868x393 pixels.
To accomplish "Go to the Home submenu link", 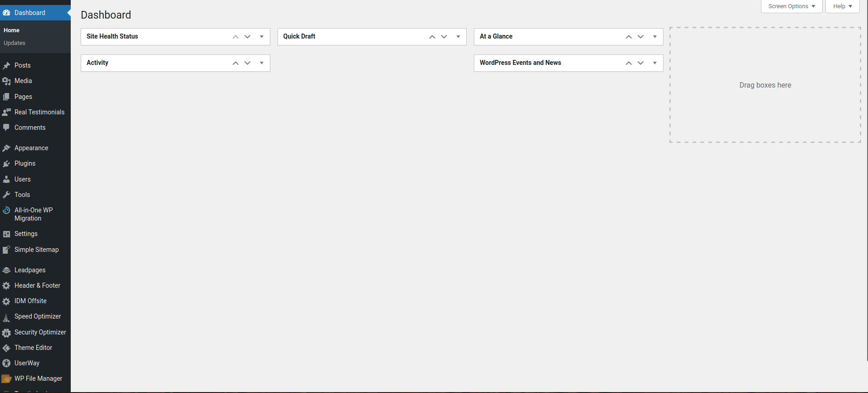I will click(x=11, y=30).
